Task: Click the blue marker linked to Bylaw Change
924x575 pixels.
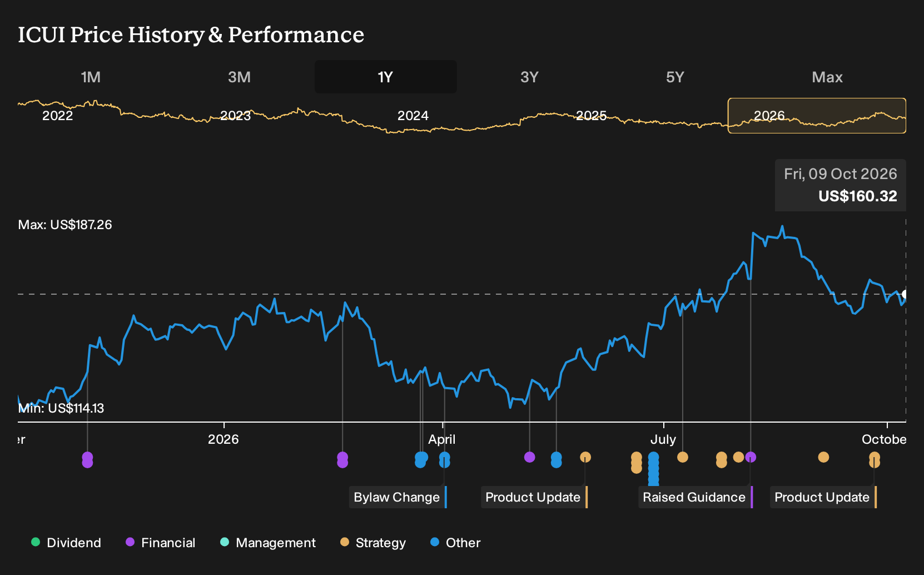Action: (445, 460)
